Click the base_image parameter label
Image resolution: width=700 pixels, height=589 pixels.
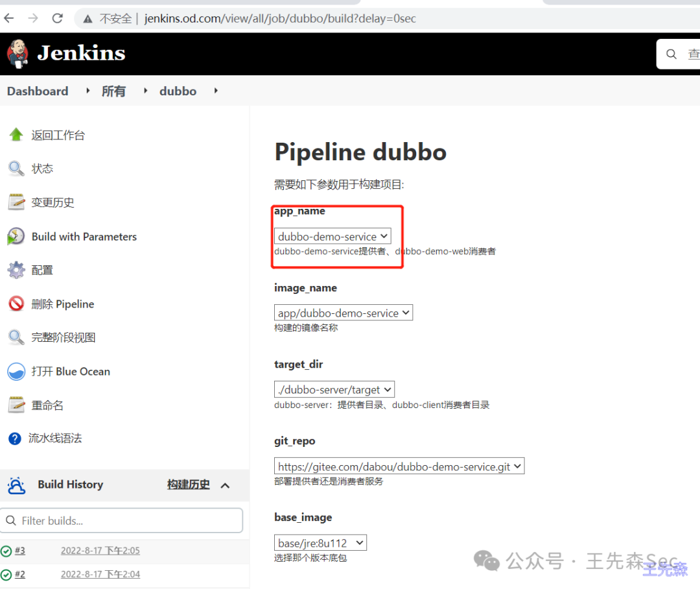pos(303,518)
